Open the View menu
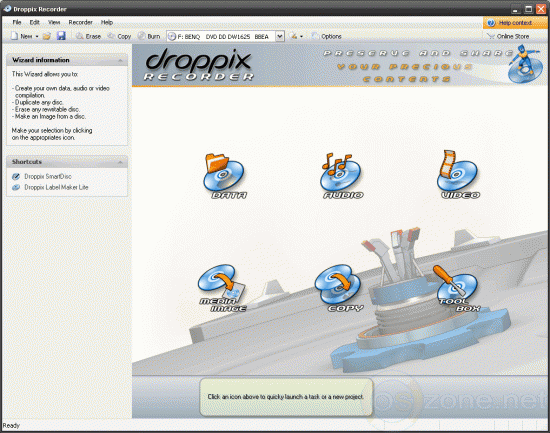 coord(54,22)
